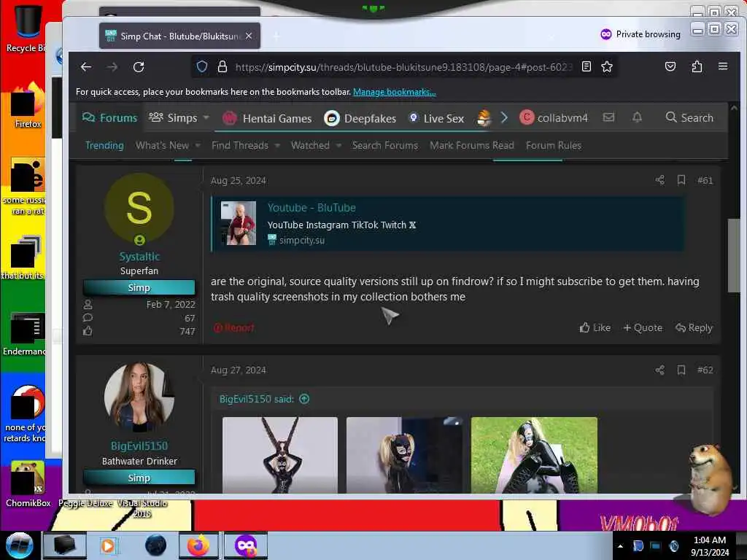Image resolution: width=747 pixels, height=560 pixels.
Task: Open the #61 post permalink
Action: click(705, 180)
